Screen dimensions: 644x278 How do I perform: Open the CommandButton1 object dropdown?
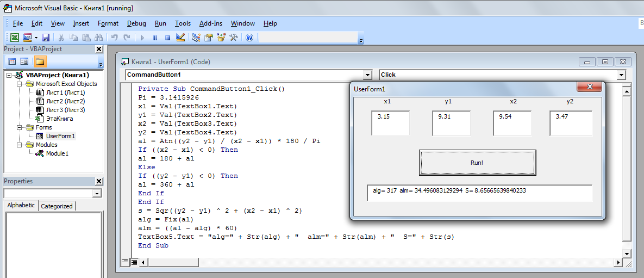[367, 75]
